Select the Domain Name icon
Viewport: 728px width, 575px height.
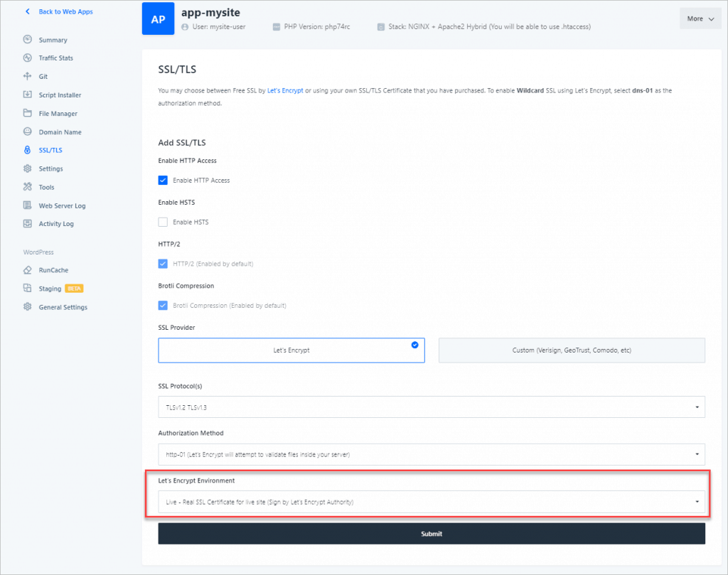26,131
